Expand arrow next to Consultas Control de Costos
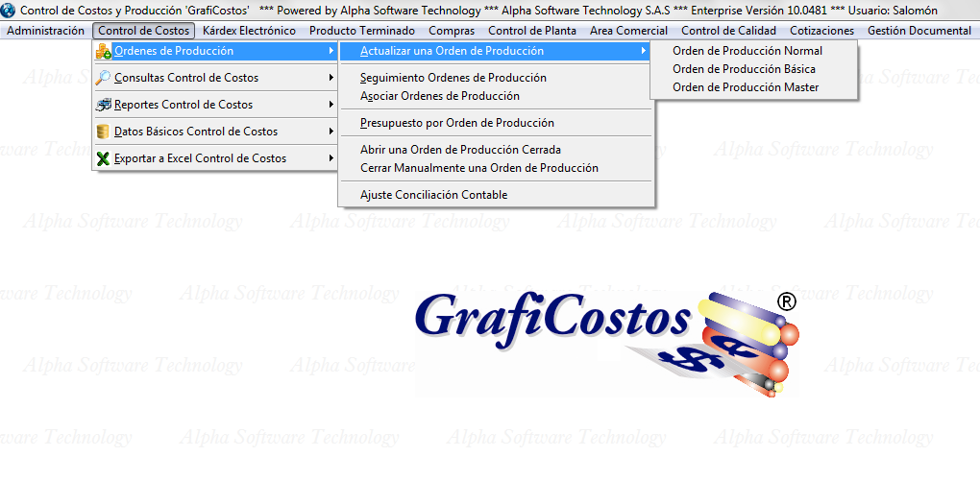This screenshot has width=980, height=481. (331, 78)
